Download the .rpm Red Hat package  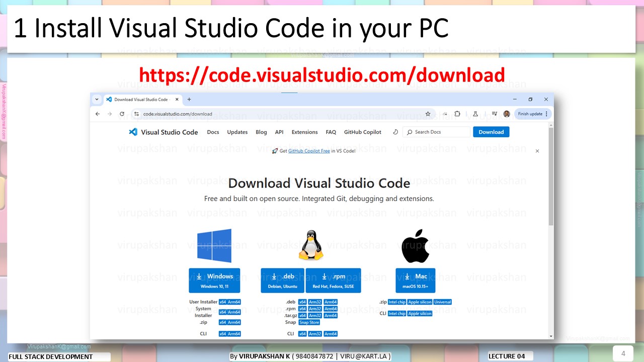333,281
